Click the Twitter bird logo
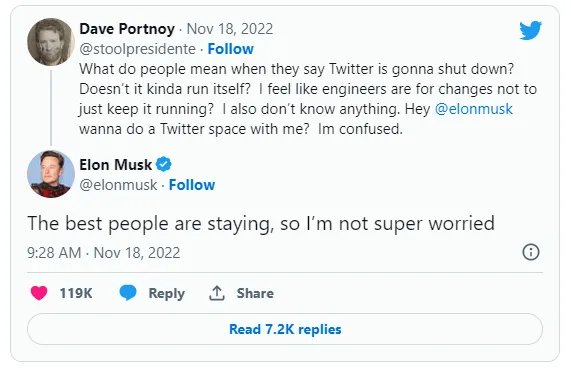571x368 pixels. (530, 30)
